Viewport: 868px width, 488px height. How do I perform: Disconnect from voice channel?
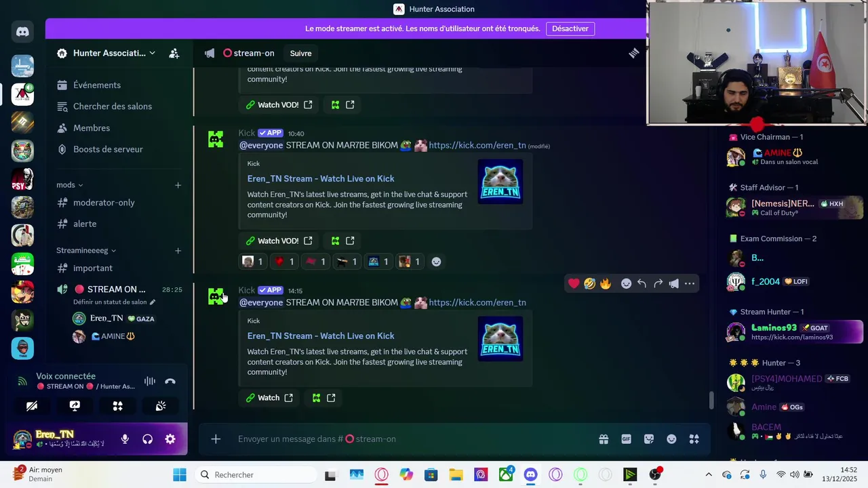coord(170,381)
